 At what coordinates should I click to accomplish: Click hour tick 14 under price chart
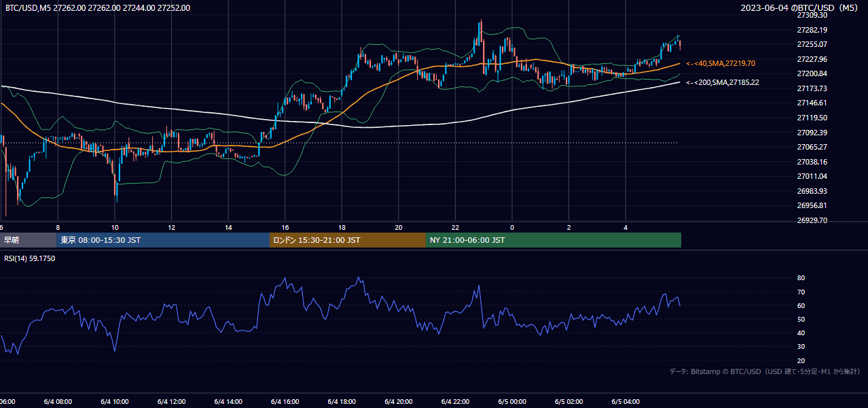tap(228, 228)
